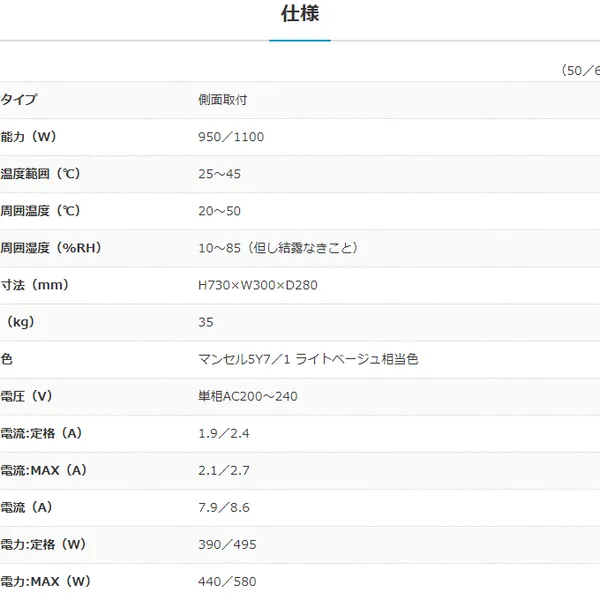Click the 周囲温度（℃） label

[x=41, y=211]
